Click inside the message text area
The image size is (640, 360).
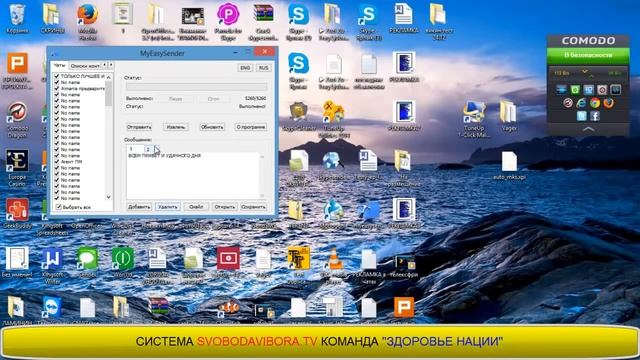pyautogui.click(x=193, y=176)
